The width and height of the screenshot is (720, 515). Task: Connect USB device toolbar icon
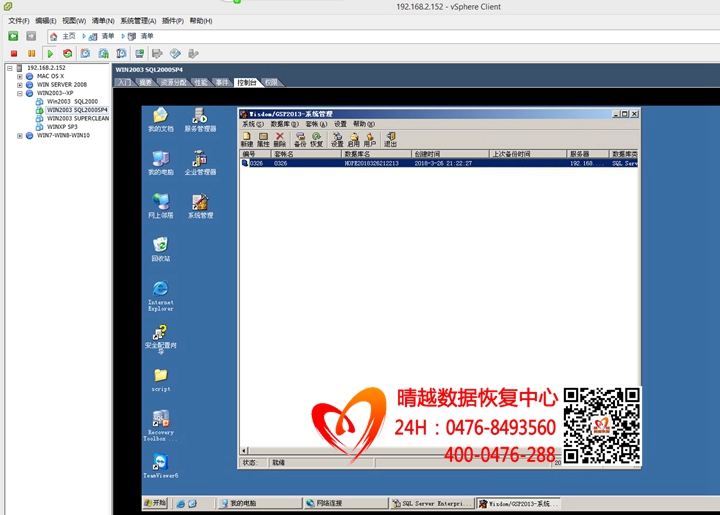(x=193, y=54)
